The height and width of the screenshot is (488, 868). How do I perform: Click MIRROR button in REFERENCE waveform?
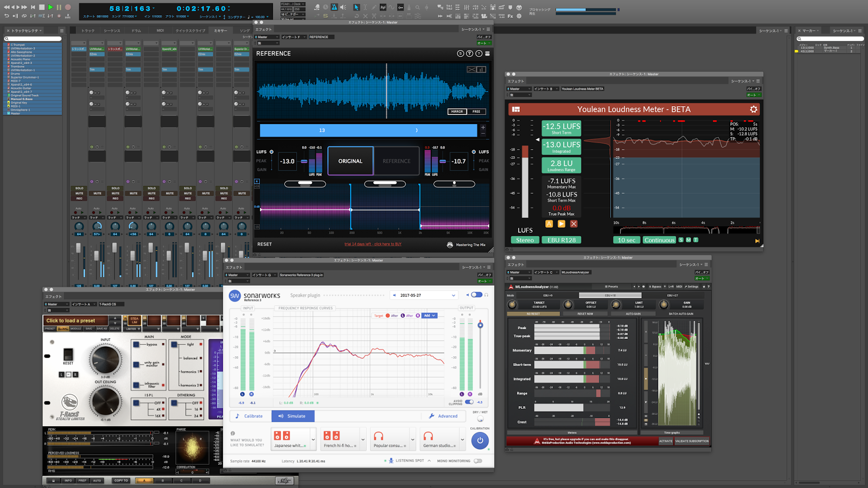(457, 112)
